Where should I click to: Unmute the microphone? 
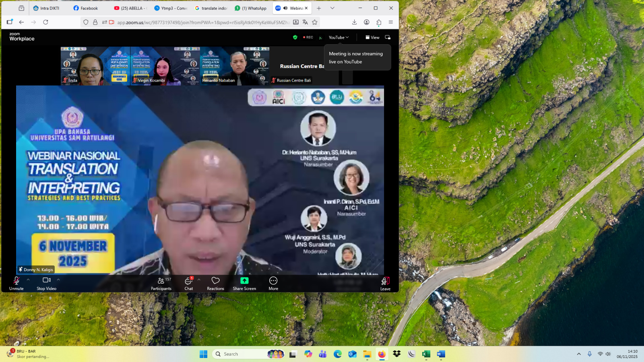17,283
